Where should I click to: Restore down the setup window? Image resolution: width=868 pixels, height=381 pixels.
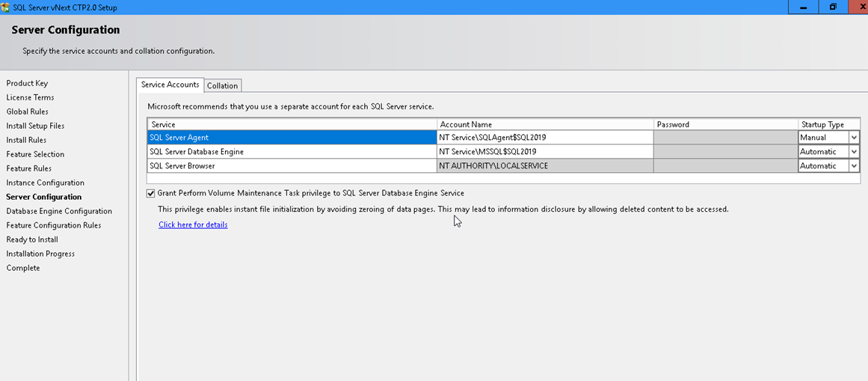pos(833,7)
